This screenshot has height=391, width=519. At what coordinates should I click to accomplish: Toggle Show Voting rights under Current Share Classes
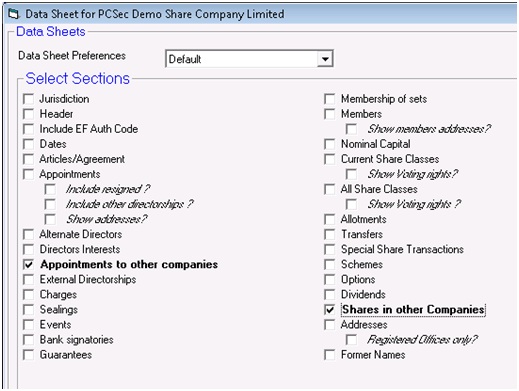pyautogui.click(x=351, y=174)
